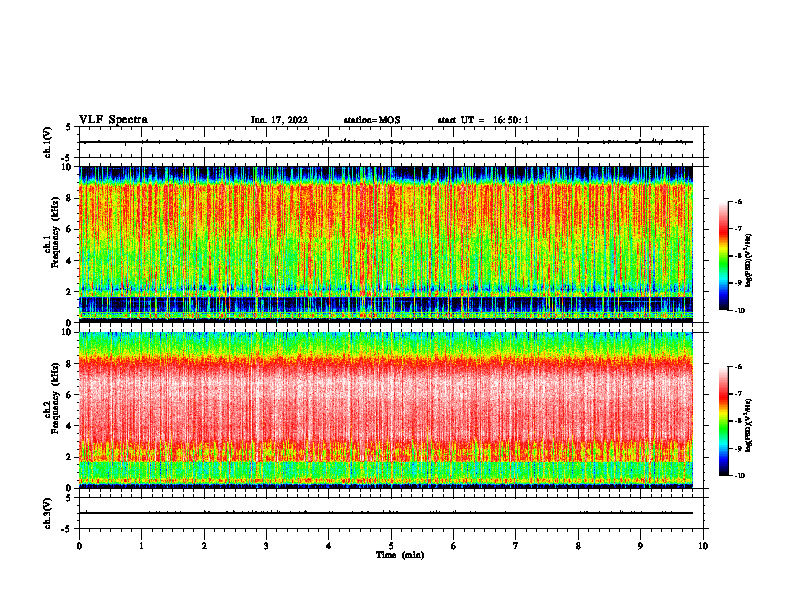Click the color scale bar beside ch.2 spectrogram
This screenshot has height=612, width=792.
(724, 421)
